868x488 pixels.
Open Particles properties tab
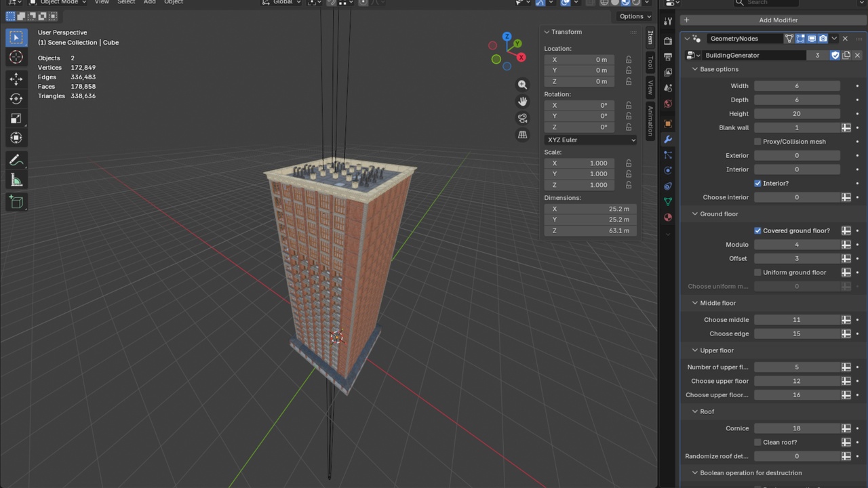668,155
